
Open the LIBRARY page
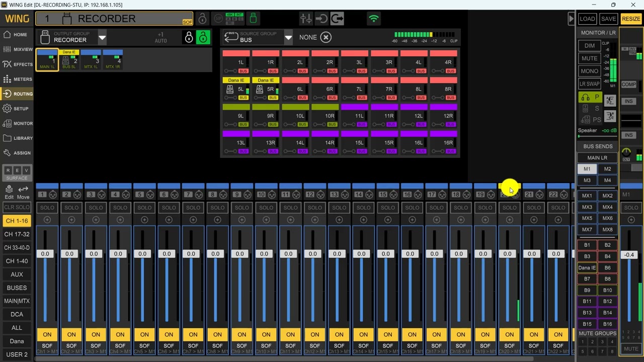pos(17,138)
